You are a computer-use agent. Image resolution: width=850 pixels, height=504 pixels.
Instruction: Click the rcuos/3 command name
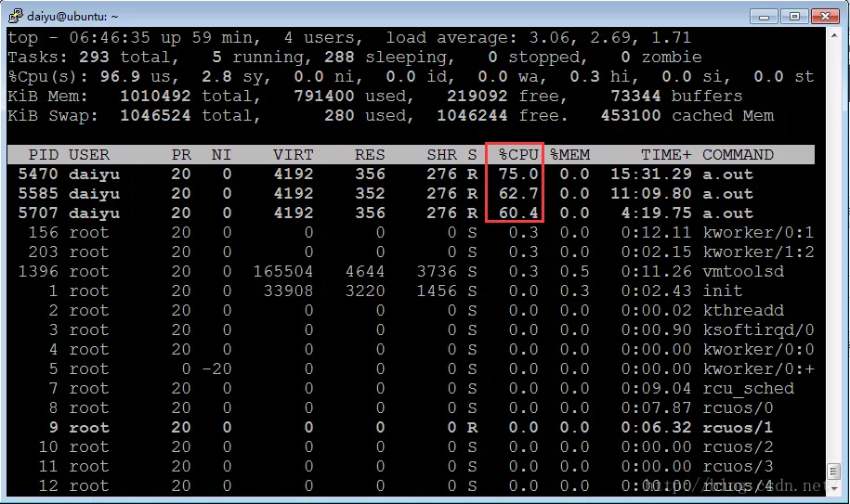pos(738,467)
